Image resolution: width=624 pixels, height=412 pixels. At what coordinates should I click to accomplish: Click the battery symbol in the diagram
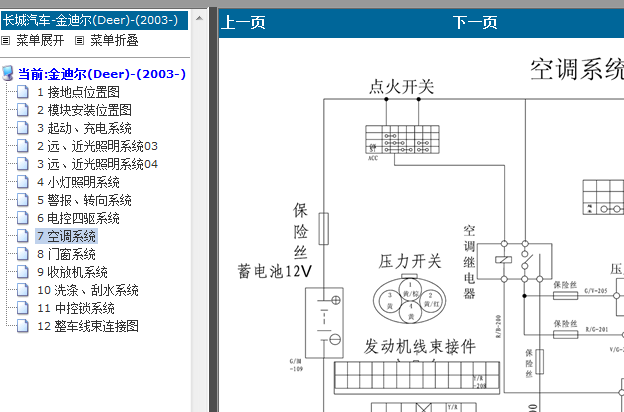pyautogui.click(x=324, y=322)
